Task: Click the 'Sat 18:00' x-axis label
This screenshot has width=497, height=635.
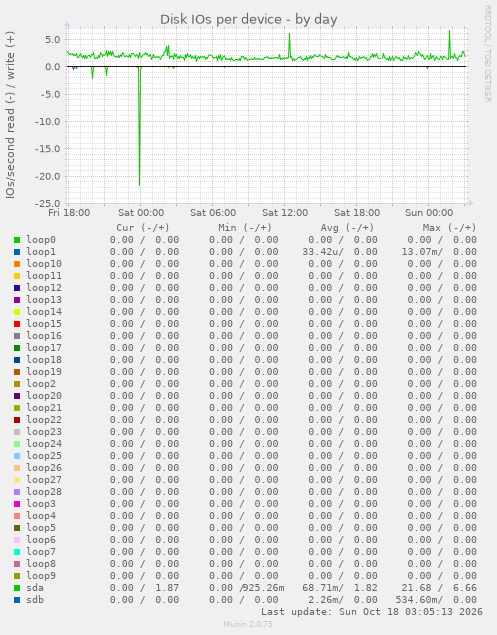Action: click(x=357, y=213)
